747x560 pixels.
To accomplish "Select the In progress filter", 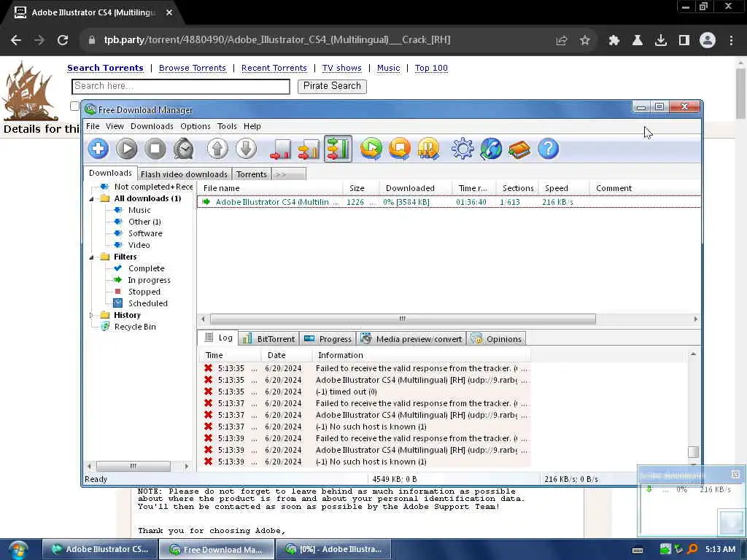I will [x=149, y=280].
